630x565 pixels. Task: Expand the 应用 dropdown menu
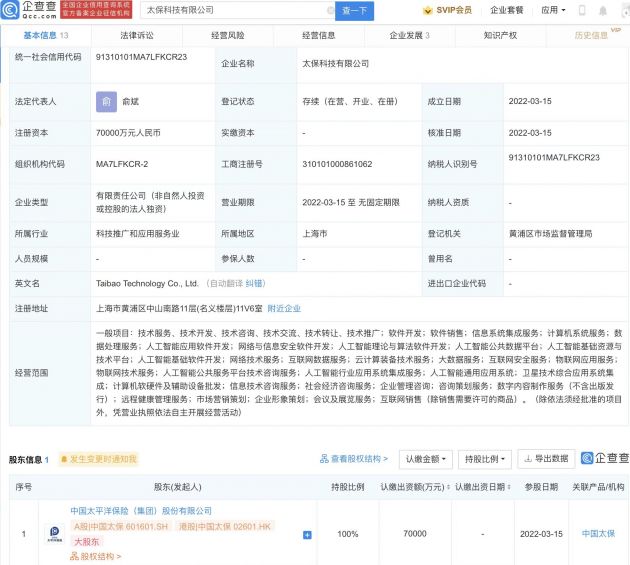[x=553, y=10]
